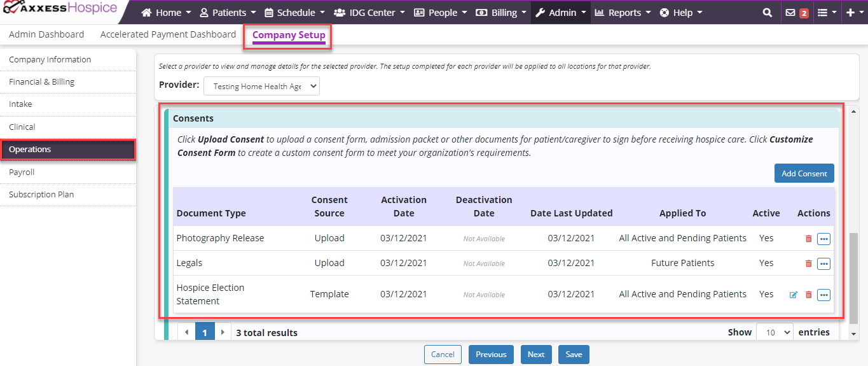
Task: Click the Axxess Hospice logo
Action: [x=60, y=10]
